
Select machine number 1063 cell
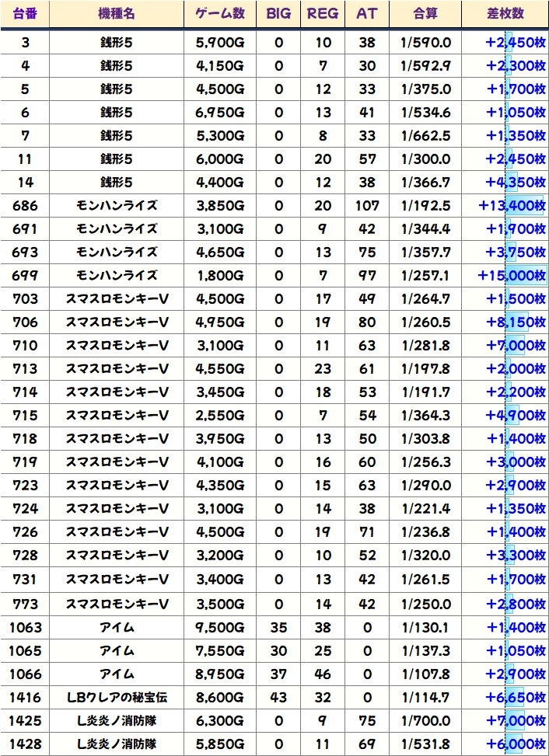click(25, 628)
